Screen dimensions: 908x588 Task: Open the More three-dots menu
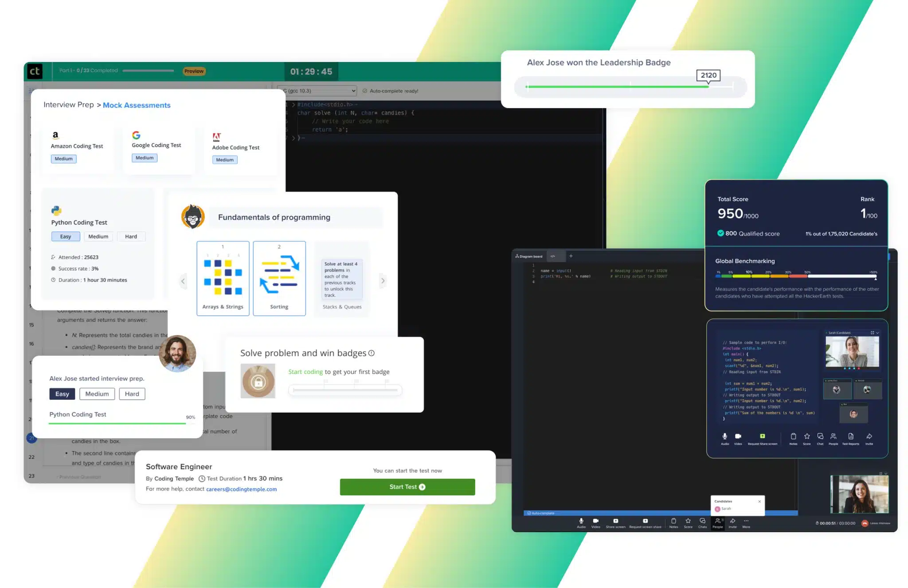[x=746, y=523]
